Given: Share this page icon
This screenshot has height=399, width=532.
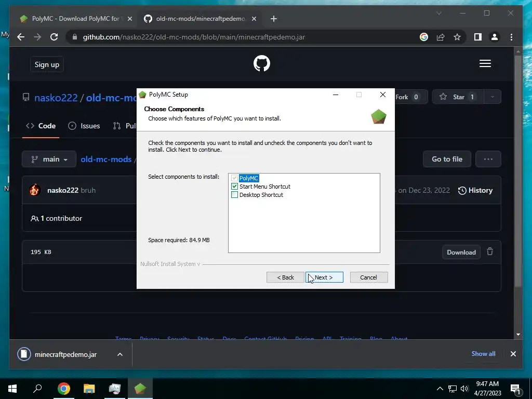Looking at the screenshot, I should click(441, 37).
